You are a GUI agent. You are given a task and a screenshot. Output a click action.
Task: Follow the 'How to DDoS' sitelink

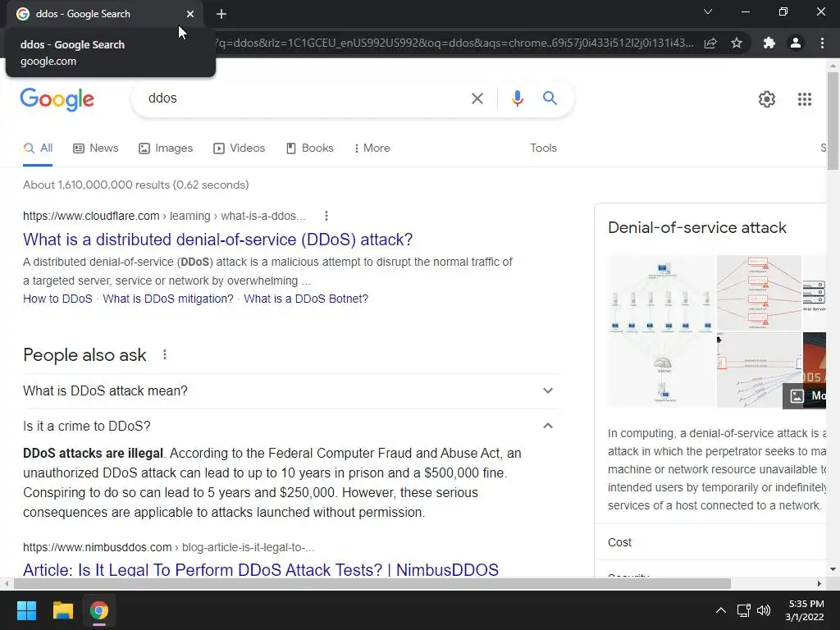click(58, 299)
